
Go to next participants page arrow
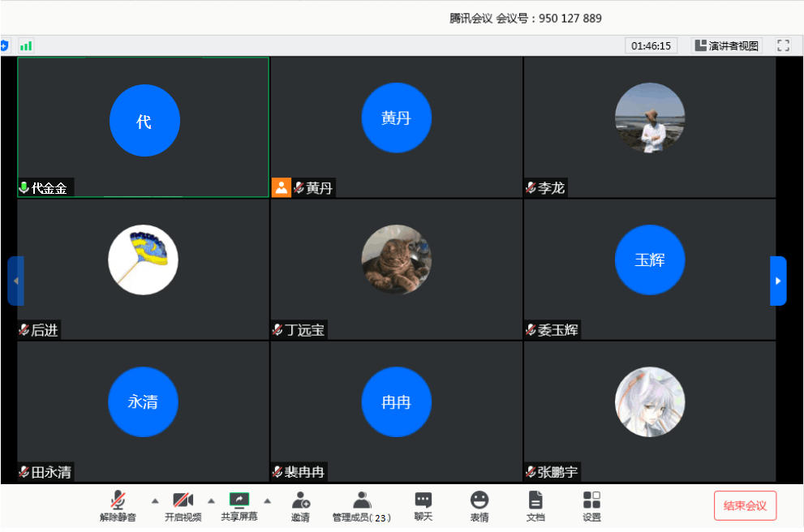pyautogui.click(x=778, y=281)
